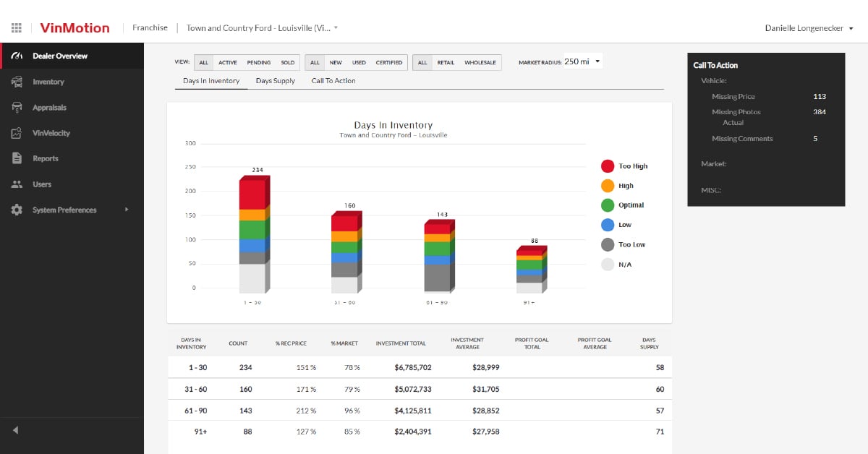868x454 pixels.
Task: Click the Missing Price link
Action: (x=733, y=96)
